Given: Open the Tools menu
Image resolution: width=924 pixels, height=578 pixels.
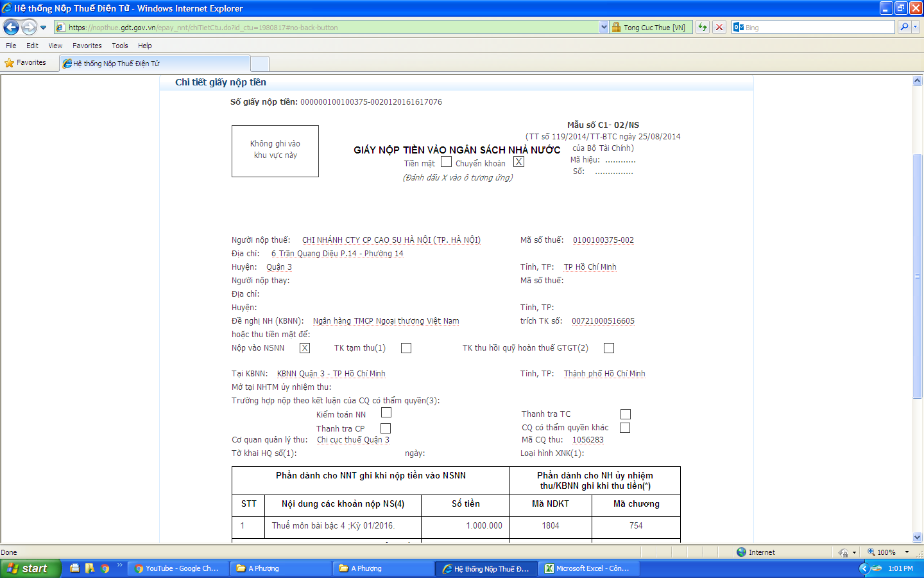Looking at the screenshot, I should click(119, 46).
